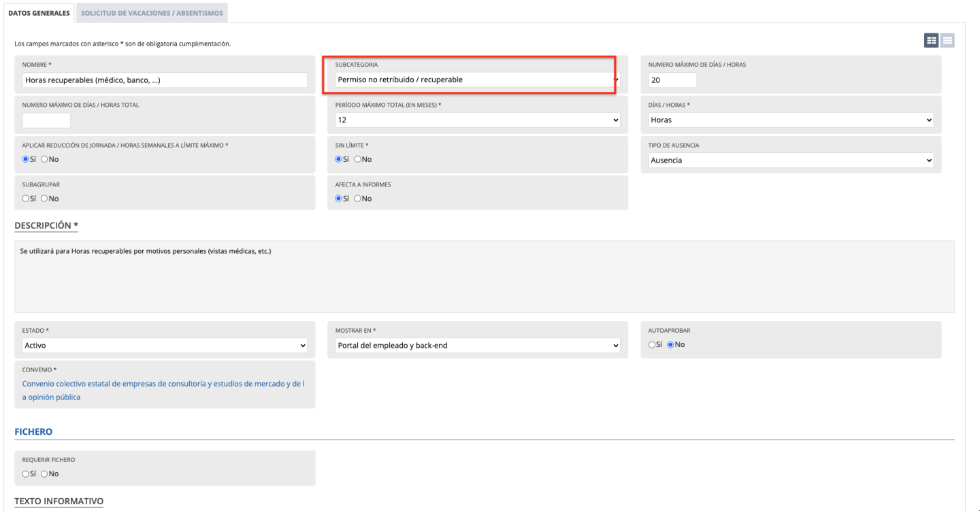Switch to single-column list layout icon

(947, 40)
